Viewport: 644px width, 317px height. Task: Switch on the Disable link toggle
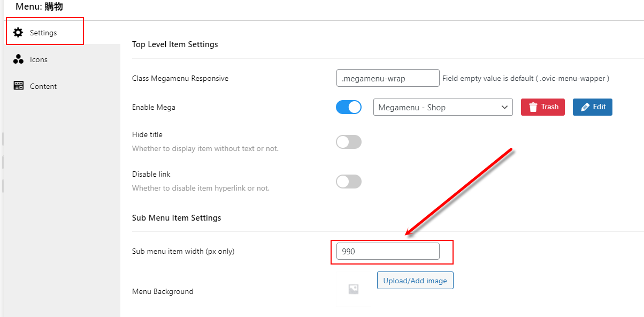[349, 182]
